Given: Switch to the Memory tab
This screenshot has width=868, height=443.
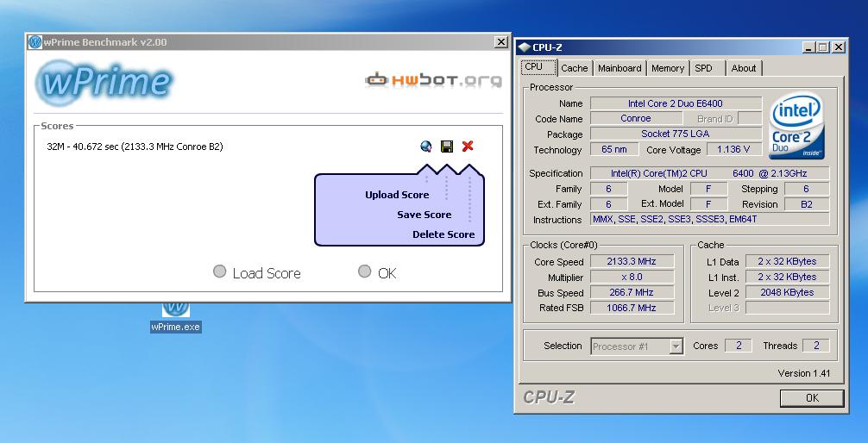Looking at the screenshot, I should [668, 68].
